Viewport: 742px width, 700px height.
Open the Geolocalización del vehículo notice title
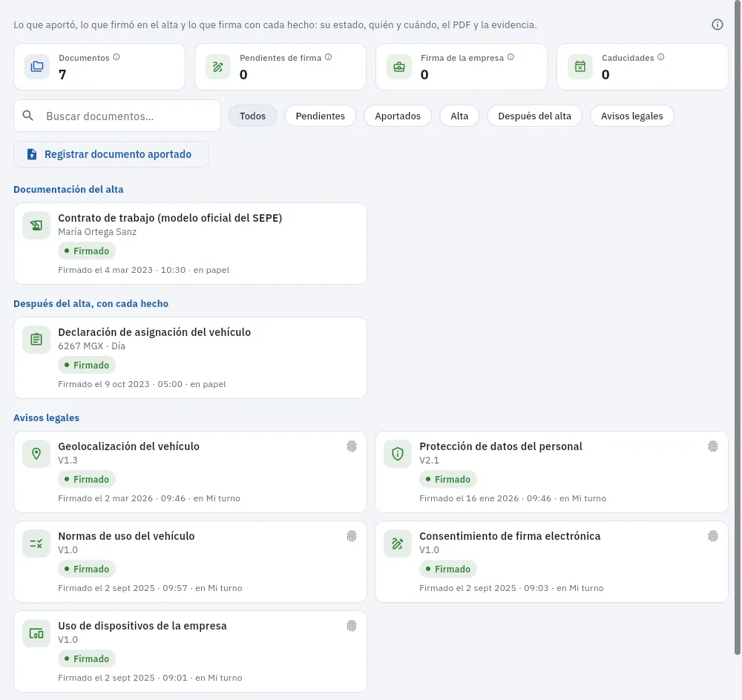(128, 446)
